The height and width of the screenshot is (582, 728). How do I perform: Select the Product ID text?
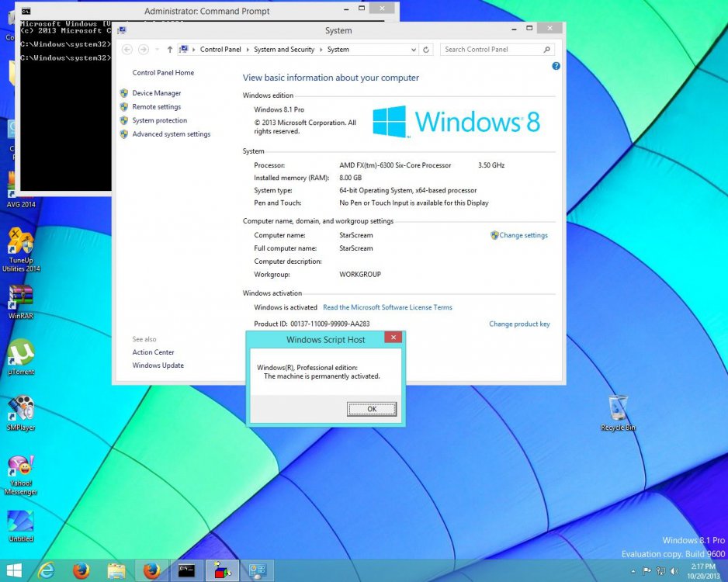(311, 324)
